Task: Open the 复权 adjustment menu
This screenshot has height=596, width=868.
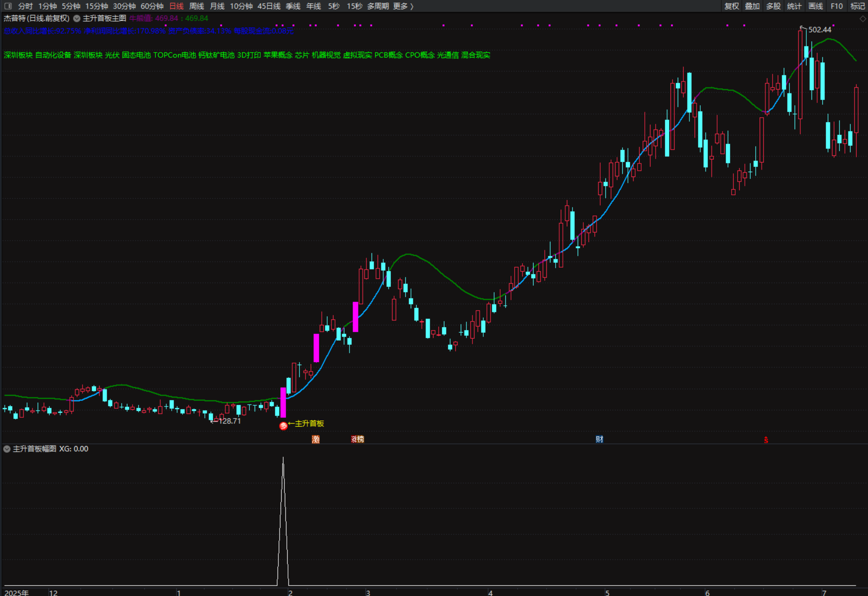Action: click(732, 6)
